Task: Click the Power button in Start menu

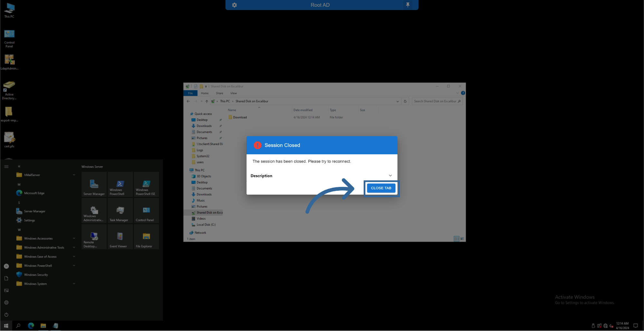Action: (6, 315)
